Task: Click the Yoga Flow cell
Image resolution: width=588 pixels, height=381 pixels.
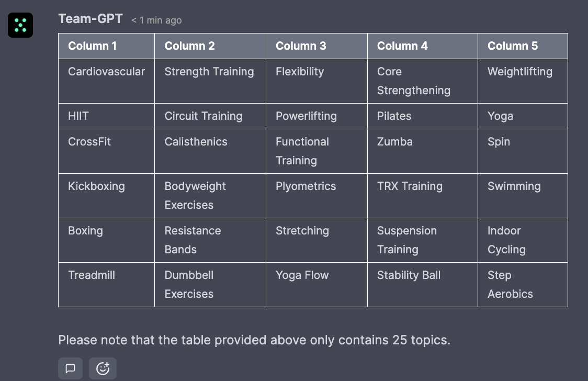Action: point(316,285)
